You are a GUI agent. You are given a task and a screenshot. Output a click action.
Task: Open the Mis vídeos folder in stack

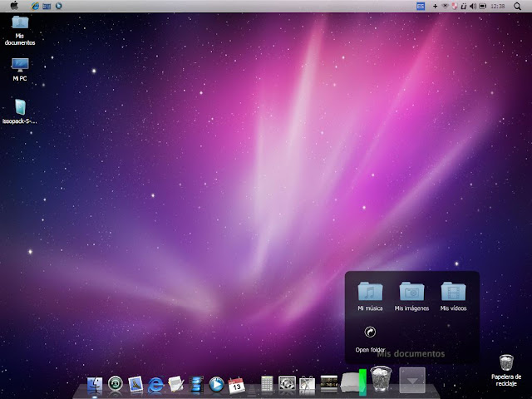453,296
